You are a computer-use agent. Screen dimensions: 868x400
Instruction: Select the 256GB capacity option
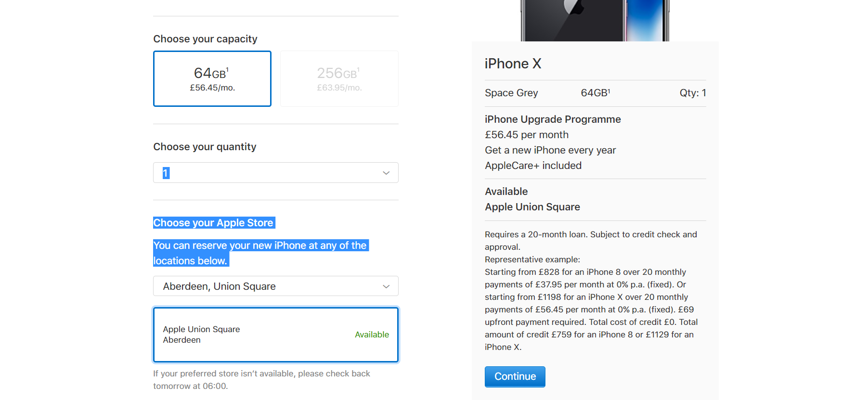click(x=339, y=78)
